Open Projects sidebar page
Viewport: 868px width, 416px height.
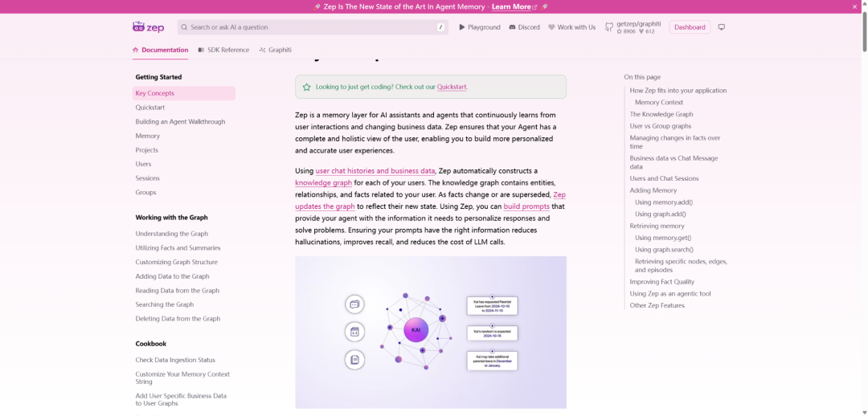(x=147, y=150)
